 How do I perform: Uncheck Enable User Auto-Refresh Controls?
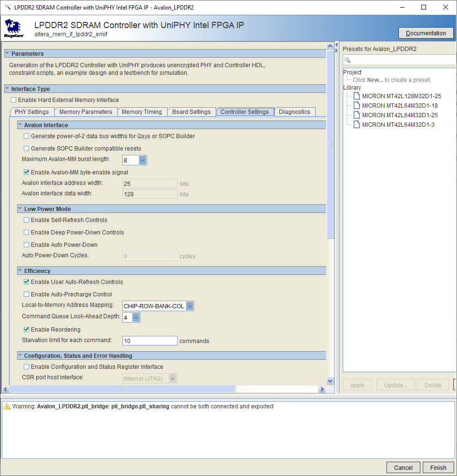coord(26,282)
